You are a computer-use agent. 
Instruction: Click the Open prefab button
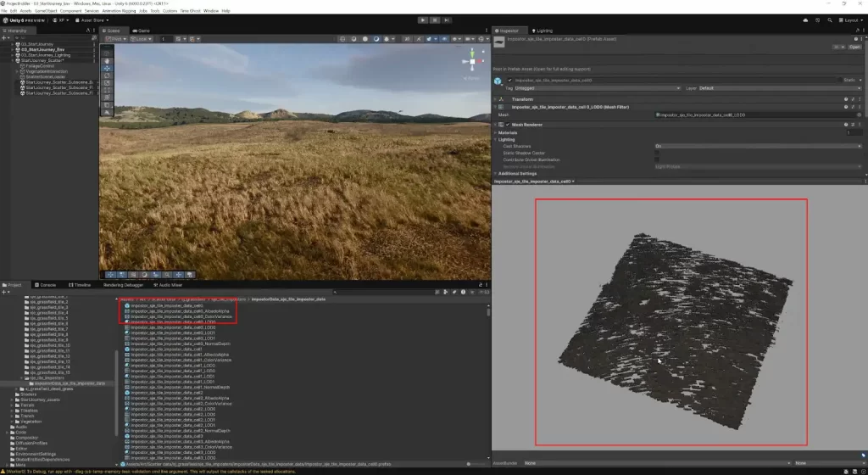coord(854,47)
